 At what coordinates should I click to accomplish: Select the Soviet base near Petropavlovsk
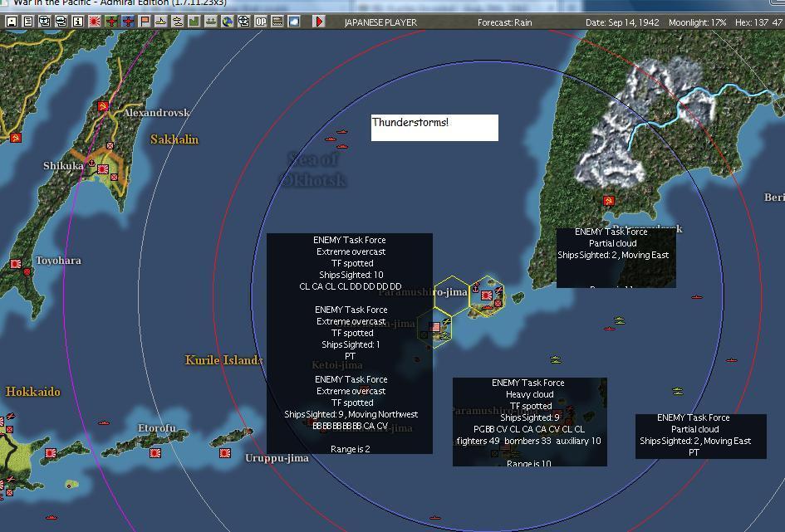[609, 201]
